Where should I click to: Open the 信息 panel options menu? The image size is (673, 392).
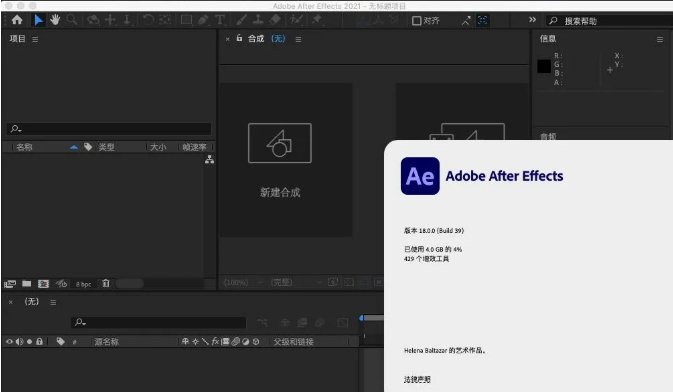660,40
